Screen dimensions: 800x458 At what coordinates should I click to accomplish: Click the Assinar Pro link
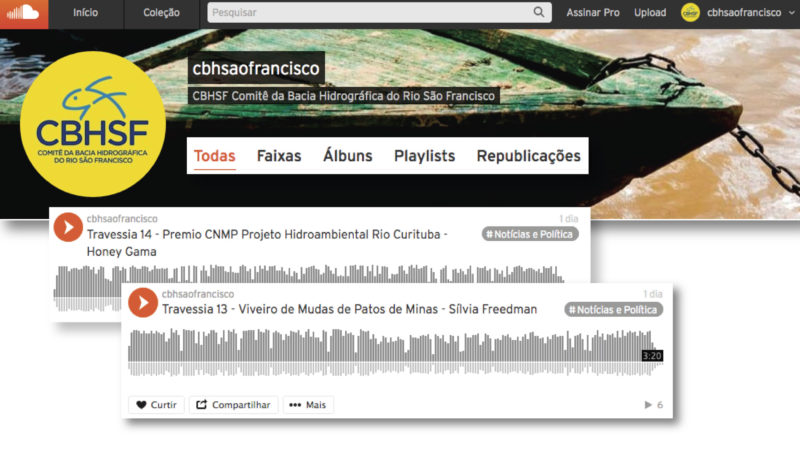click(593, 13)
